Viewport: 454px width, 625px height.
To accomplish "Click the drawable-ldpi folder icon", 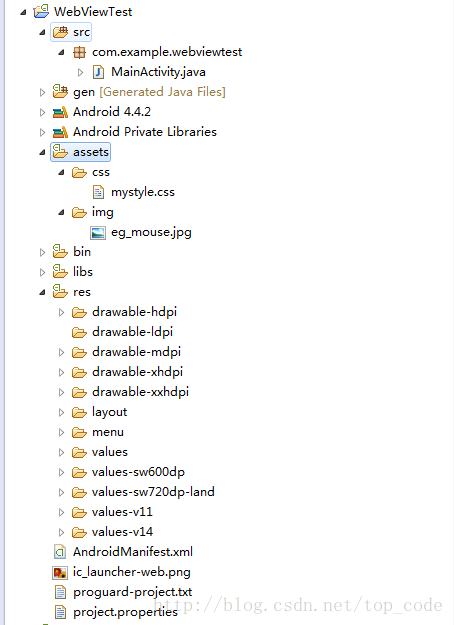I will point(79,332).
